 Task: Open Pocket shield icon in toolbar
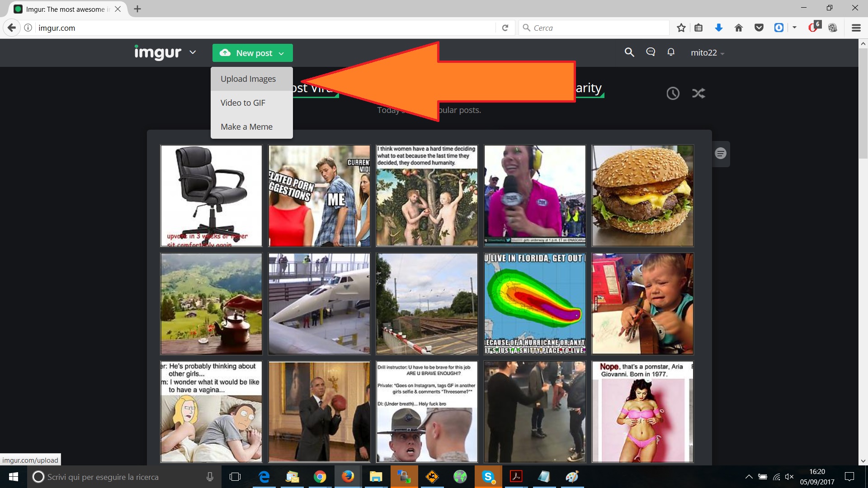[x=759, y=28]
